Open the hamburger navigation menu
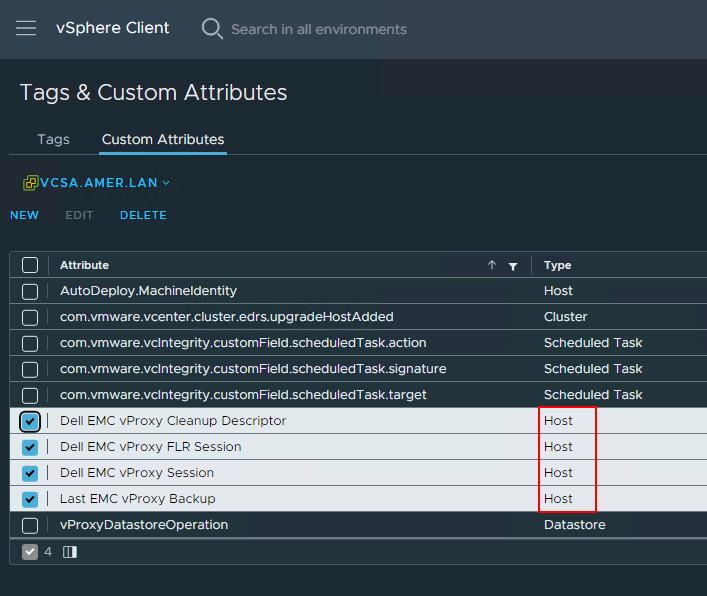Viewport: 707px width, 596px height. pyautogui.click(x=26, y=28)
